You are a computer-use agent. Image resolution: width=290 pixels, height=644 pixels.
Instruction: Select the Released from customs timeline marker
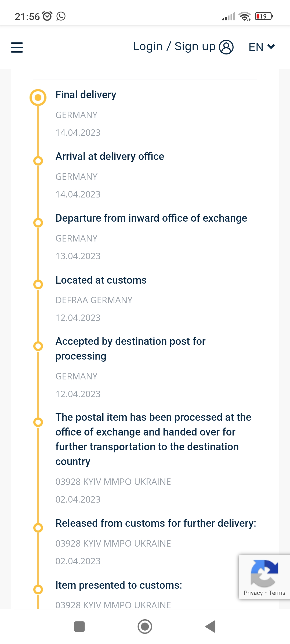pyautogui.click(x=38, y=528)
